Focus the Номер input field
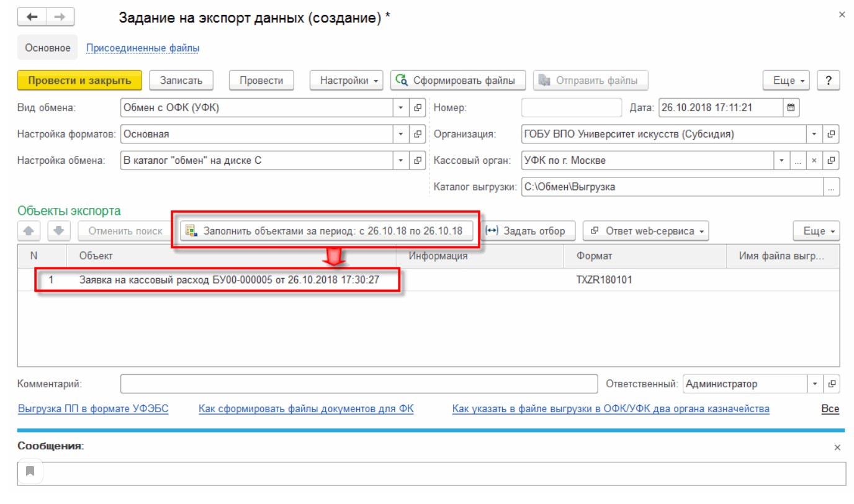 (x=572, y=107)
